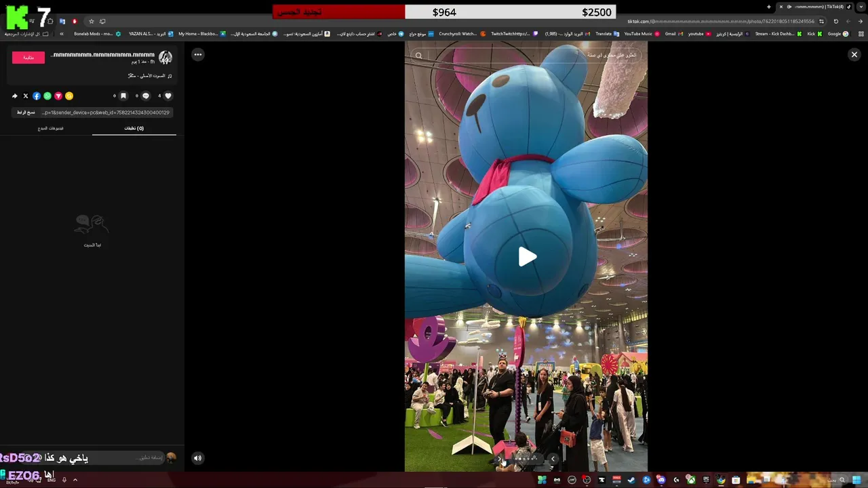
Task: Bookmark this page with the star icon
Action: 92,21
